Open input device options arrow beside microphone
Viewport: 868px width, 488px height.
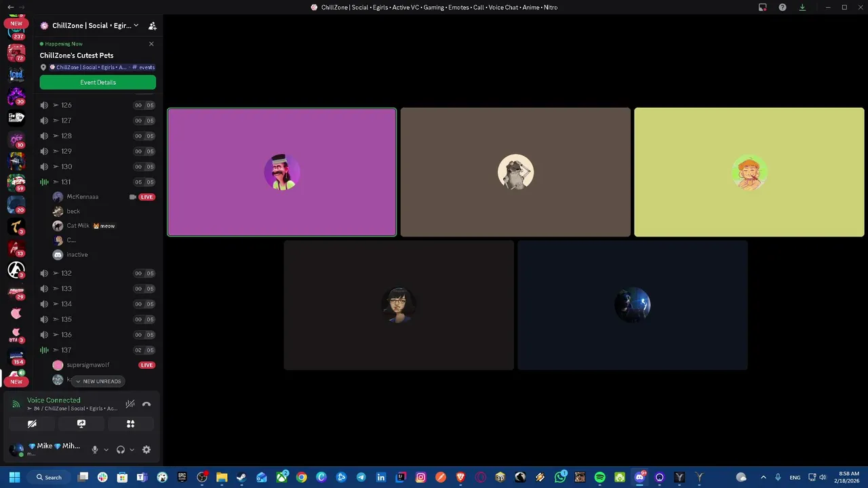[x=106, y=449]
